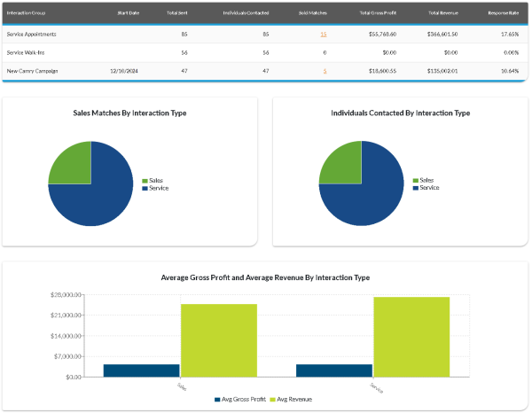Sort by Total Revenue column header

[442, 13]
